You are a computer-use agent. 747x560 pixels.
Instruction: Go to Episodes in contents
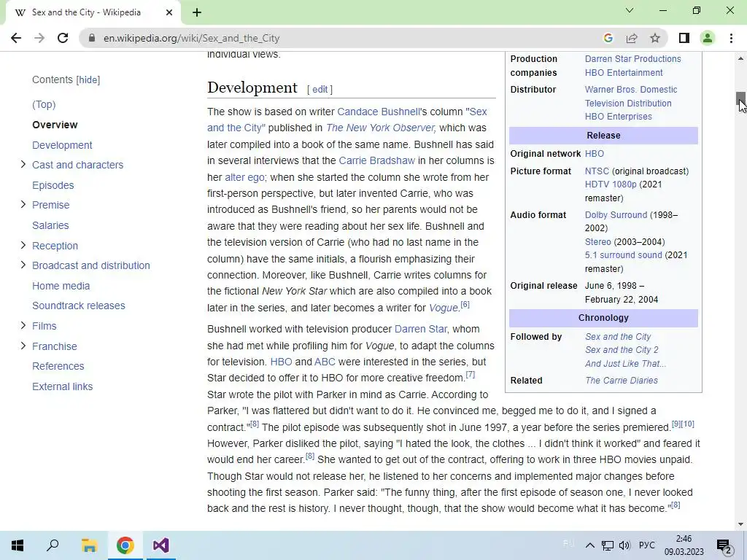pos(53,185)
